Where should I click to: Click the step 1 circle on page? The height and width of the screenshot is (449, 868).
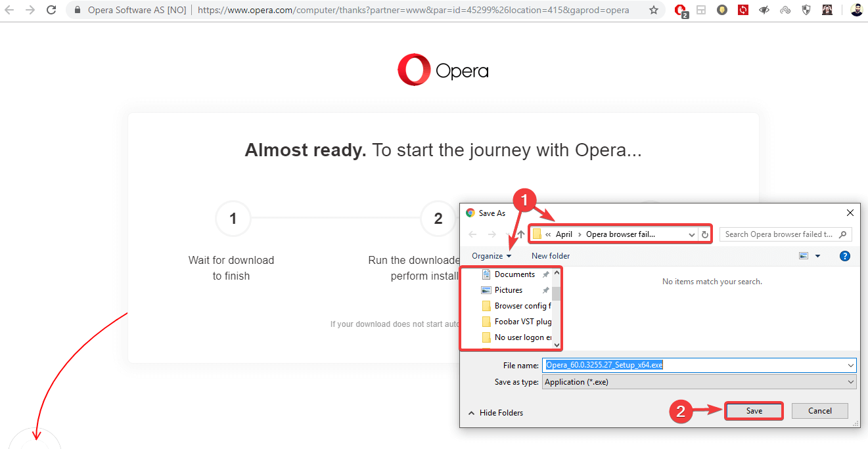(233, 219)
